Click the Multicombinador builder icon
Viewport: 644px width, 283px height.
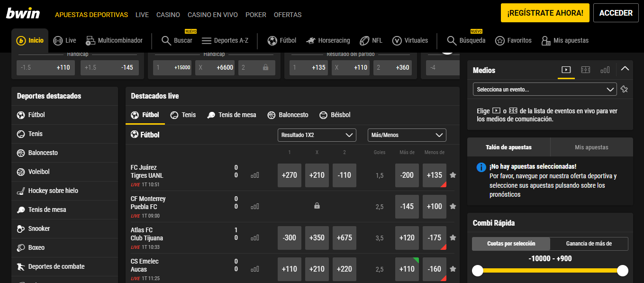(91, 41)
